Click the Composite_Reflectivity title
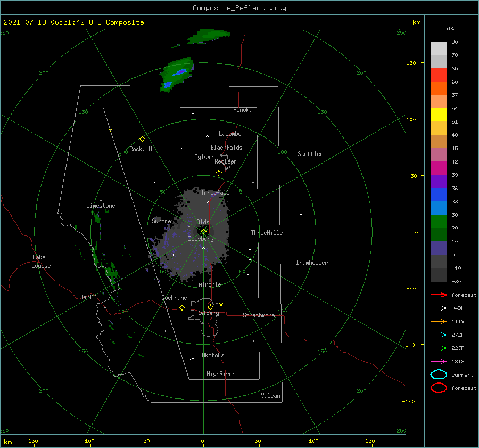 [239, 8]
